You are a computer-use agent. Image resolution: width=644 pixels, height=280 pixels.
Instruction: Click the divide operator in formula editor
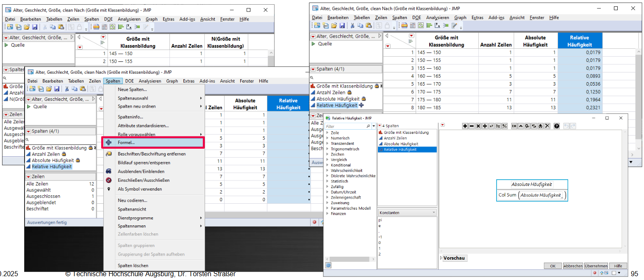coord(485,126)
